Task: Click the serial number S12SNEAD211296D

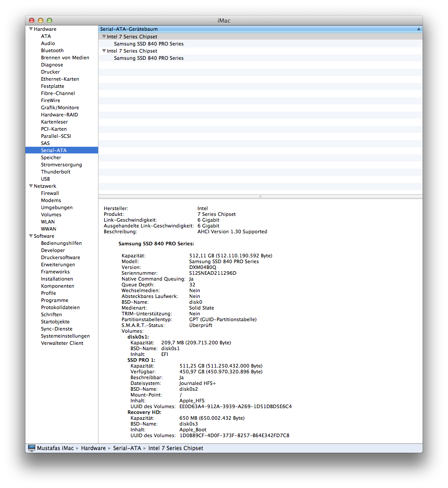Action: pos(213,273)
